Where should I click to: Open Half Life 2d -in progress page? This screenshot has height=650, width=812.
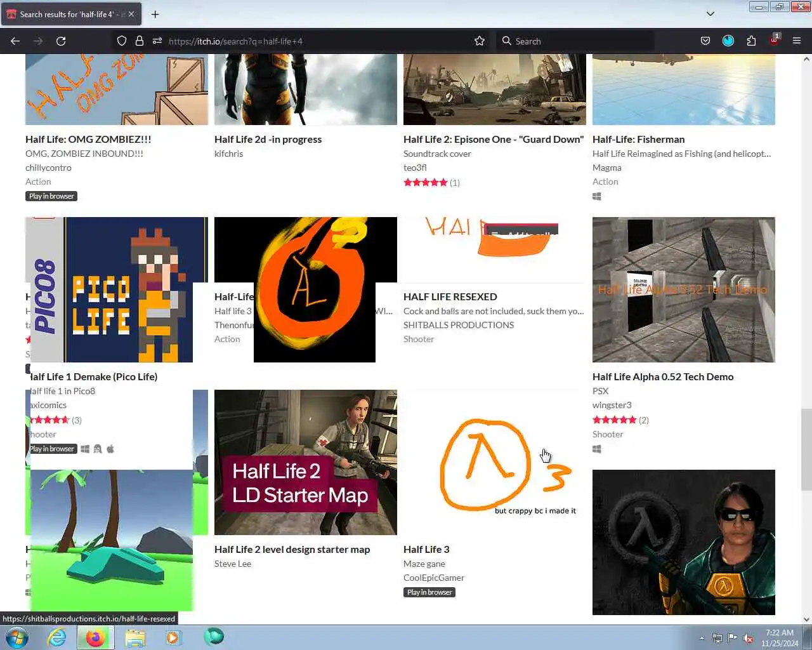[268, 139]
